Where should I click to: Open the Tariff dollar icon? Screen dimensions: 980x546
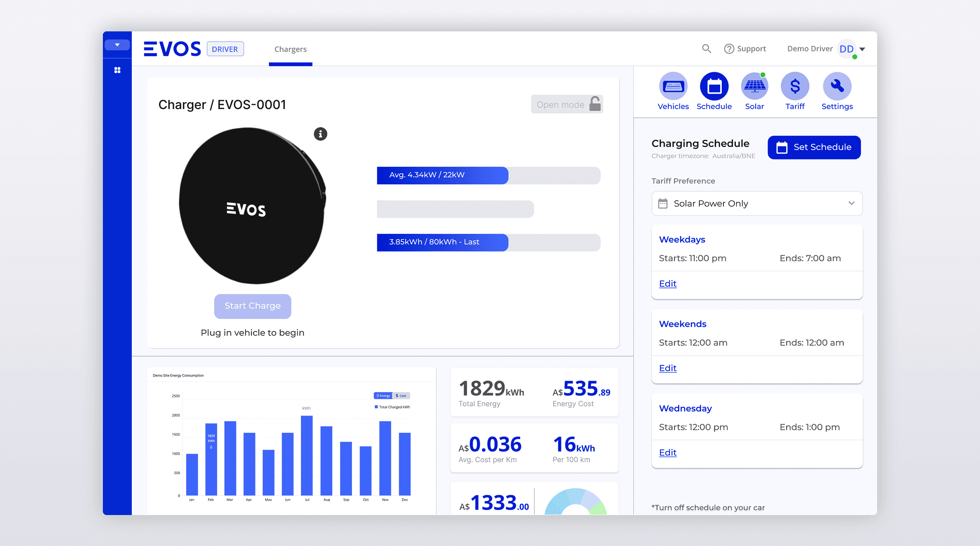click(x=795, y=86)
